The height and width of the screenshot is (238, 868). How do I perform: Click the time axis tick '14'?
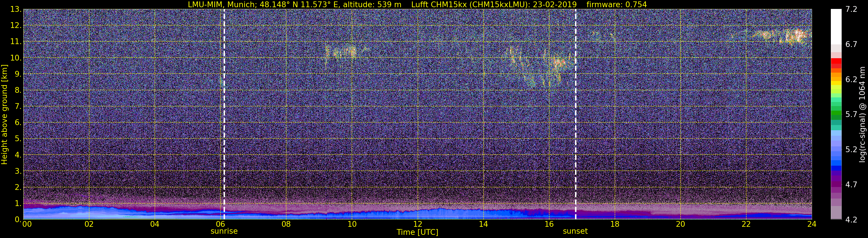(483, 224)
